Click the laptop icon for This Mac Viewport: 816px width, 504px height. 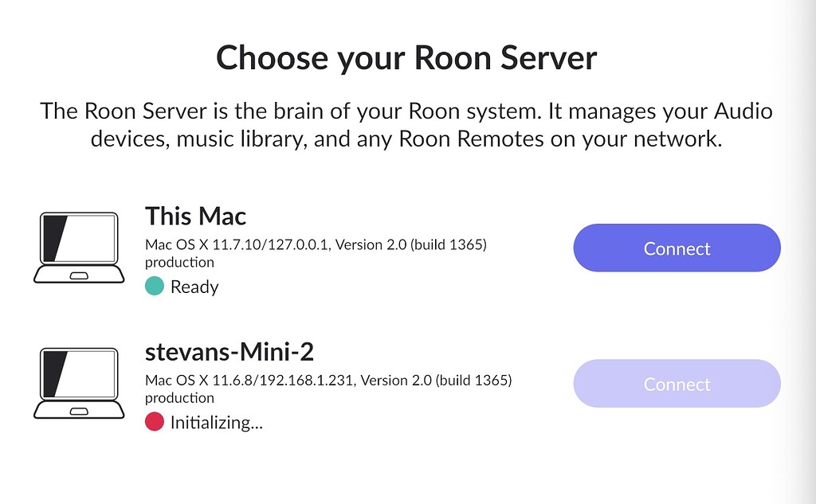coord(77,245)
